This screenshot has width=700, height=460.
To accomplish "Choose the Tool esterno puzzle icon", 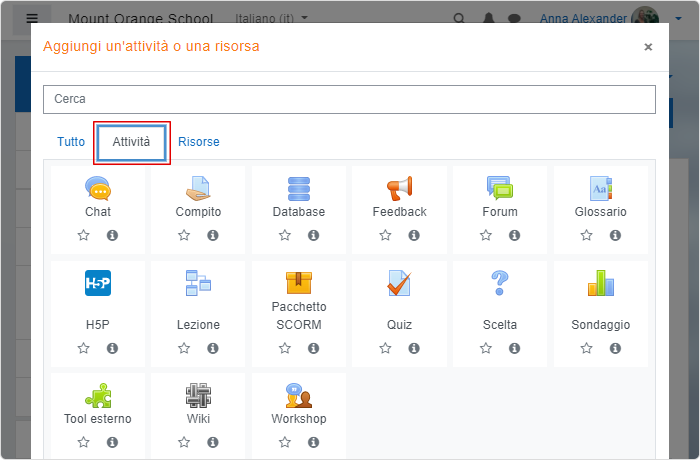I will (98, 395).
